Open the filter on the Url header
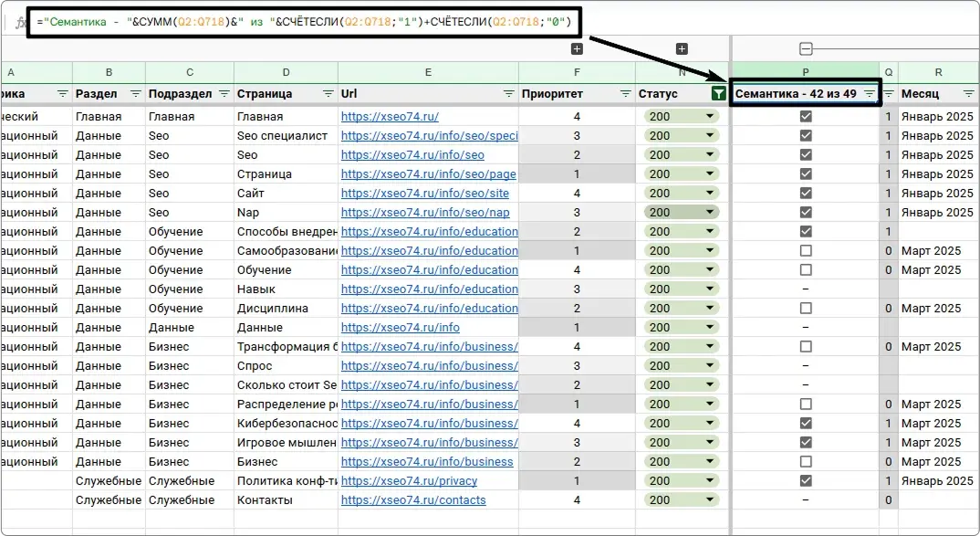This screenshot has width=980, height=536. click(x=509, y=94)
